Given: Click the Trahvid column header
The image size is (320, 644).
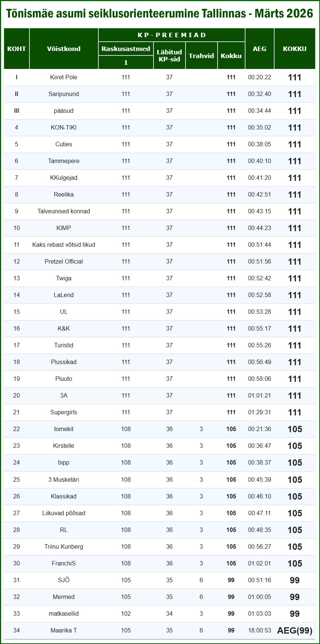Looking at the screenshot, I should (201, 56).
